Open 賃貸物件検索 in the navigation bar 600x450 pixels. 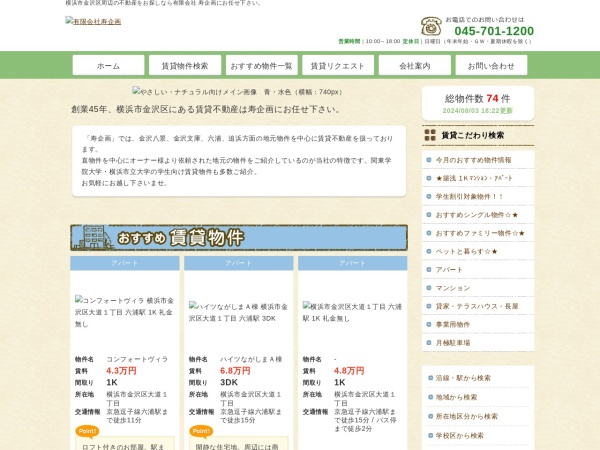point(185,65)
